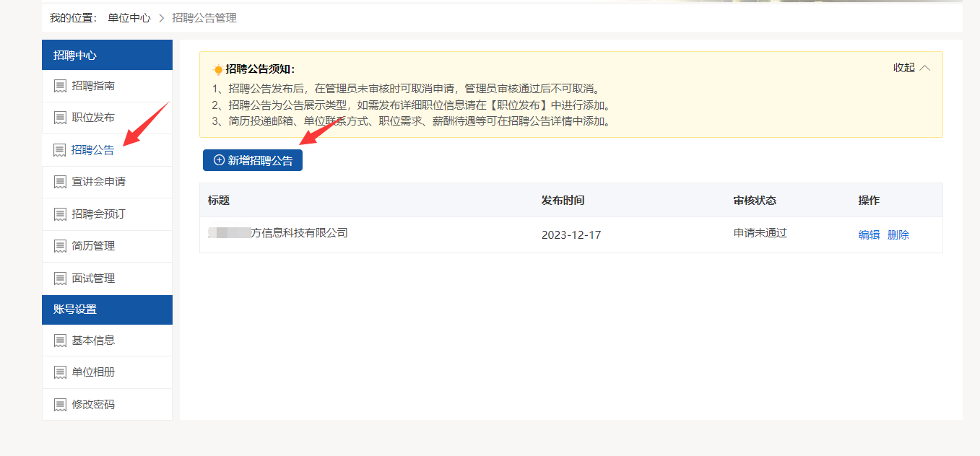Click the document icon beside 单位相册
This screenshot has height=456, width=980.
click(60, 373)
